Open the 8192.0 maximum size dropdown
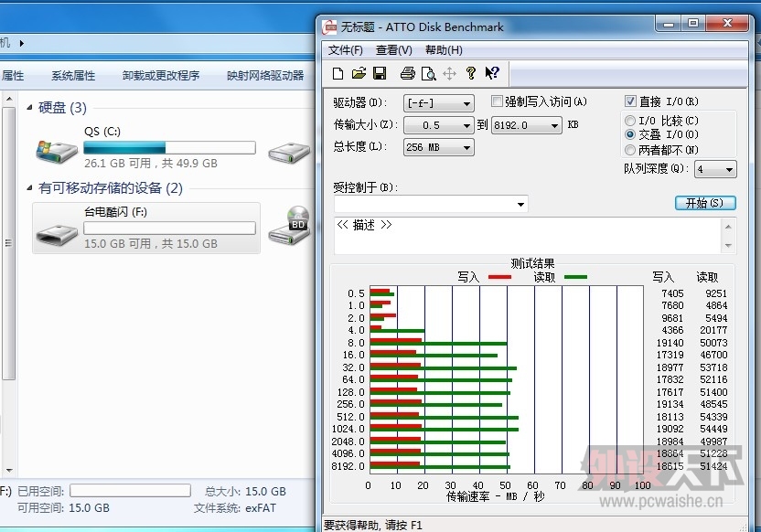This screenshot has height=532, width=761. point(527,125)
